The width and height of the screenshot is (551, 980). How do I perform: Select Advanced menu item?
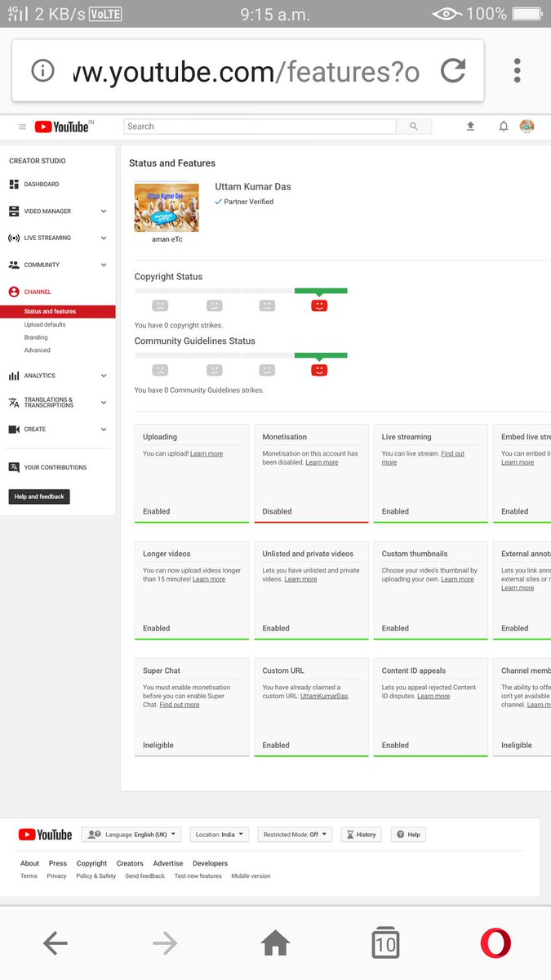pyautogui.click(x=38, y=350)
